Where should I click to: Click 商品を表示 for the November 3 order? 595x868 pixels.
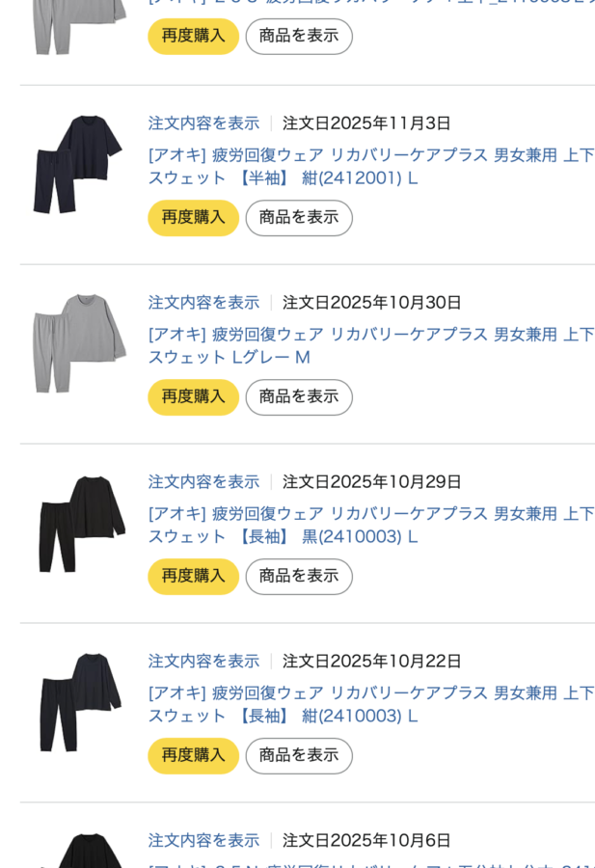[298, 218]
